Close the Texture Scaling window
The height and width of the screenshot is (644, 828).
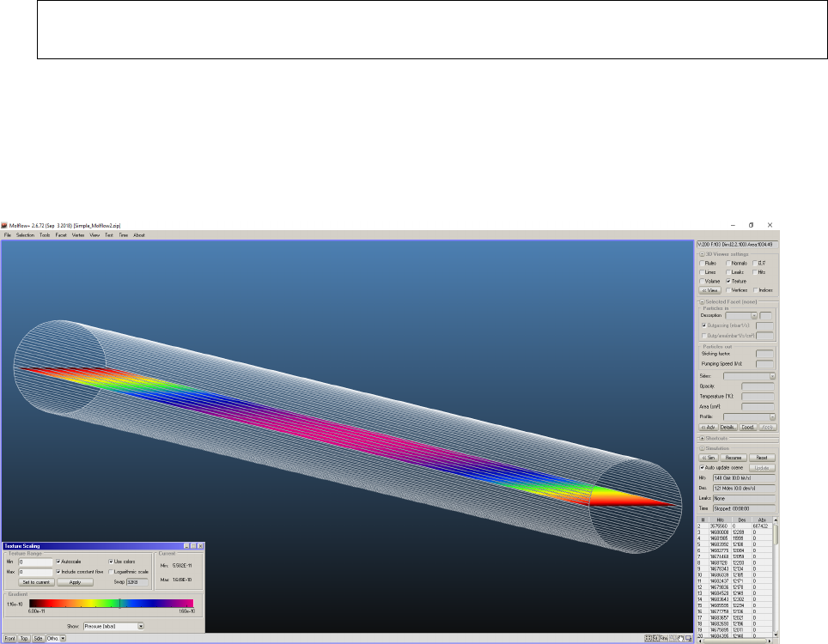coord(200,546)
